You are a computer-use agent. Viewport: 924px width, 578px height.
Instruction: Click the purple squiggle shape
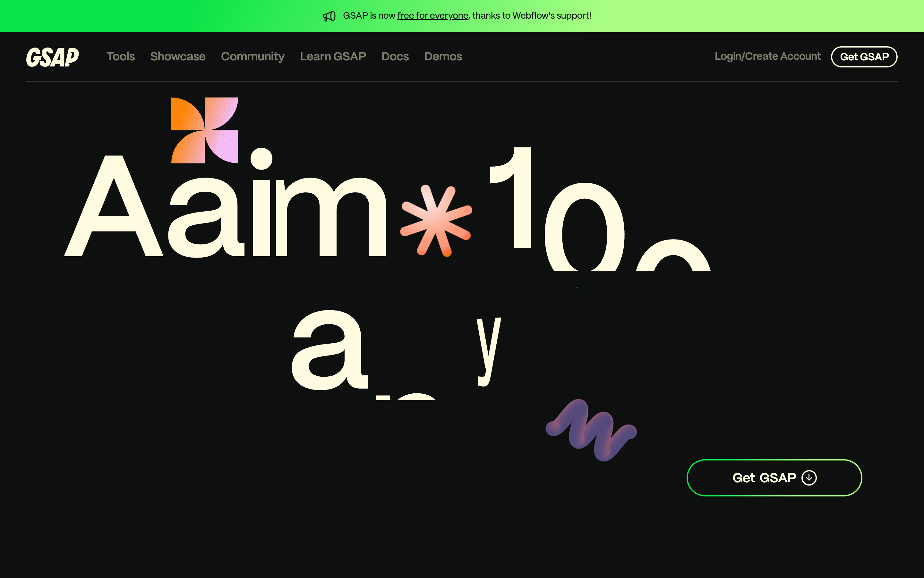pyautogui.click(x=591, y=430)
